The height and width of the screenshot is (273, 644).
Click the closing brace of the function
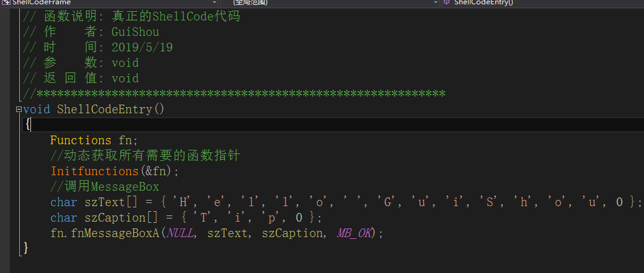point(26,248)
